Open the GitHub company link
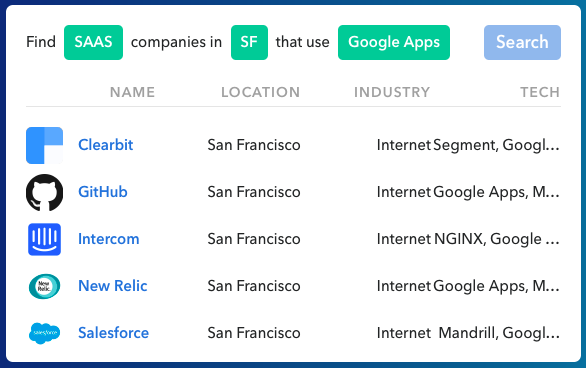This screenshot has width=586, height=368. pos(103,192)
